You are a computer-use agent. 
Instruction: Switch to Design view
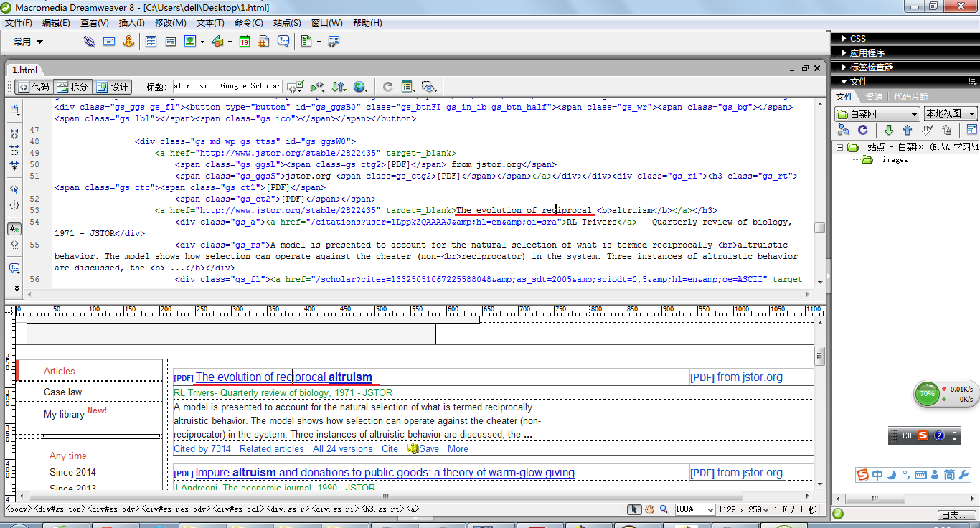pos(112,87)
